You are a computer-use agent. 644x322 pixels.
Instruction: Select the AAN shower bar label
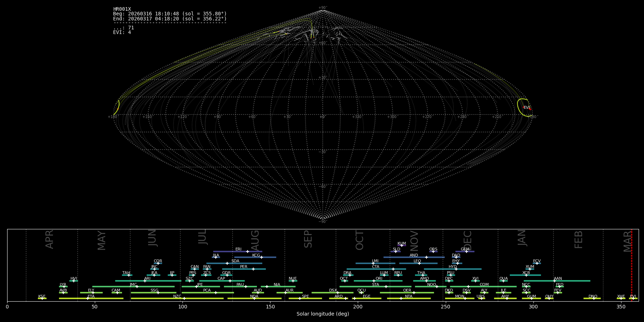pyautogui.click(x=558, y=278)
